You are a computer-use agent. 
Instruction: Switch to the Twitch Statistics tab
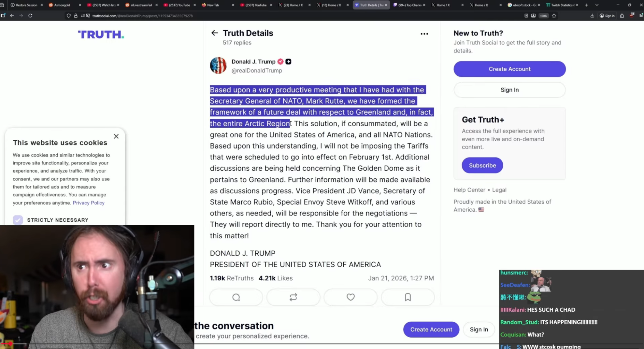(x=562, y=5)
